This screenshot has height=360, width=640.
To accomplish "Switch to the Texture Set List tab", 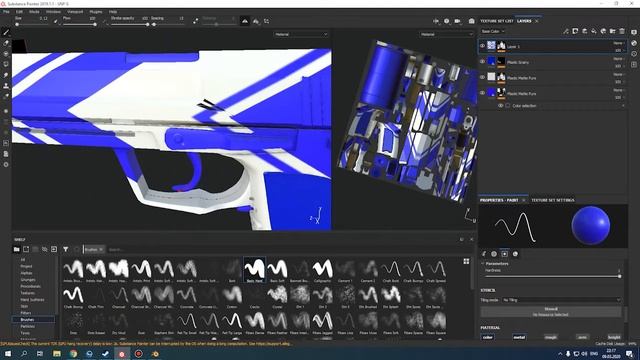I will [x=496, y=21].
